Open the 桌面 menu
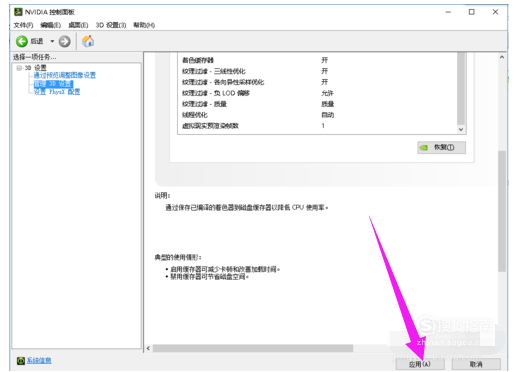The image size is (517, 372). (x=78, y=25)
